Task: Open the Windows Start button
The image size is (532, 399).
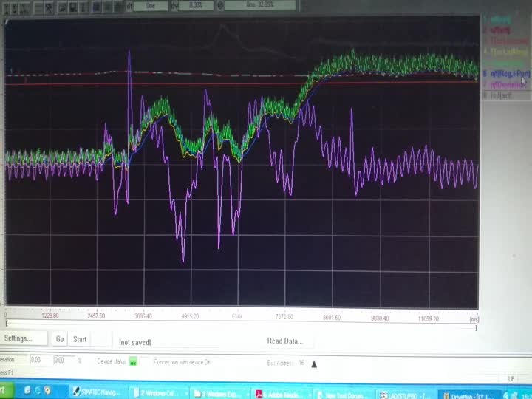Action: [7, 390]
